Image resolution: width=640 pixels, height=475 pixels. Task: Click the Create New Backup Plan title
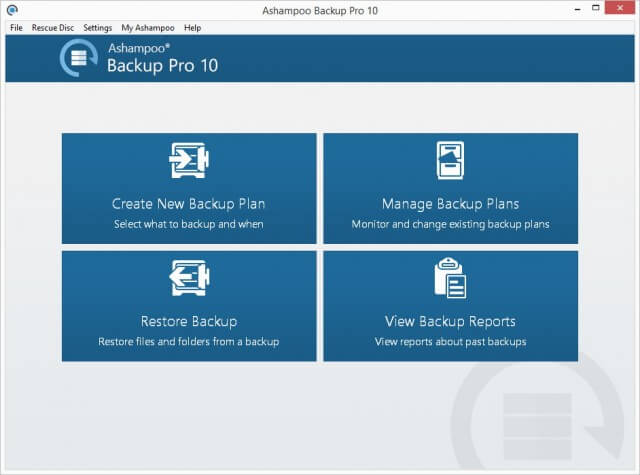click(189, 204)
